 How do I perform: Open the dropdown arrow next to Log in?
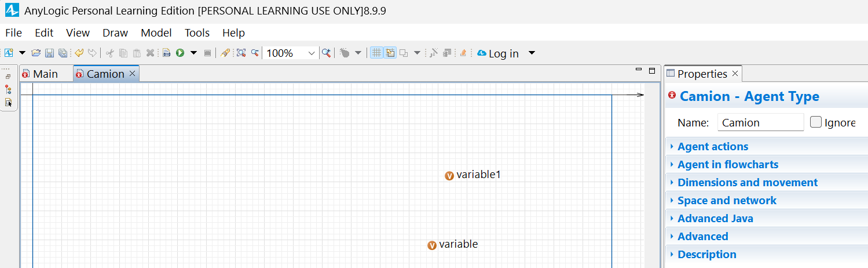[532, 53]
